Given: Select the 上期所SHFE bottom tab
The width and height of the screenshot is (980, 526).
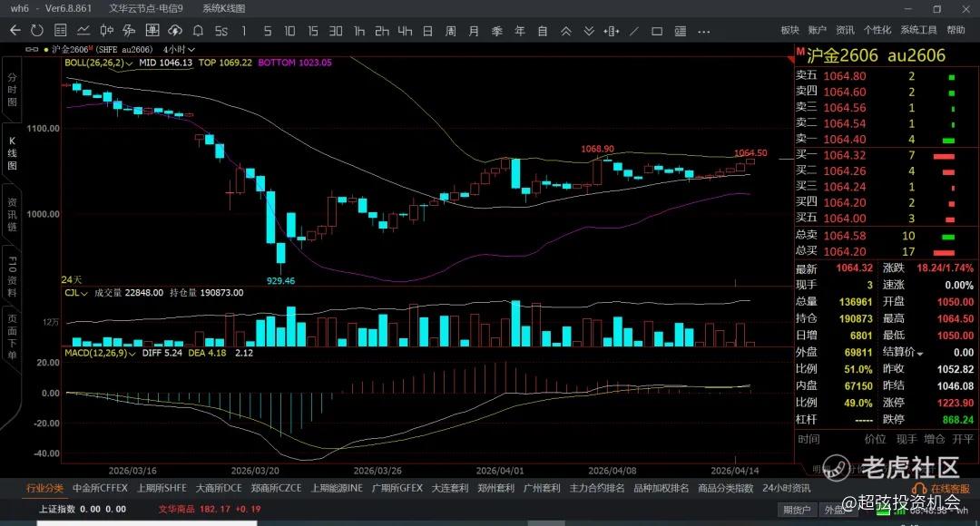Looking at the screenshot, I should tap(162, 489).
